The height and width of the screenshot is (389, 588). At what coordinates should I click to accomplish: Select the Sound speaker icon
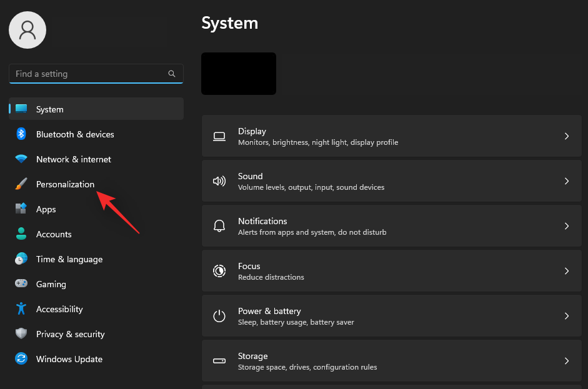click(x=219, y=181)
